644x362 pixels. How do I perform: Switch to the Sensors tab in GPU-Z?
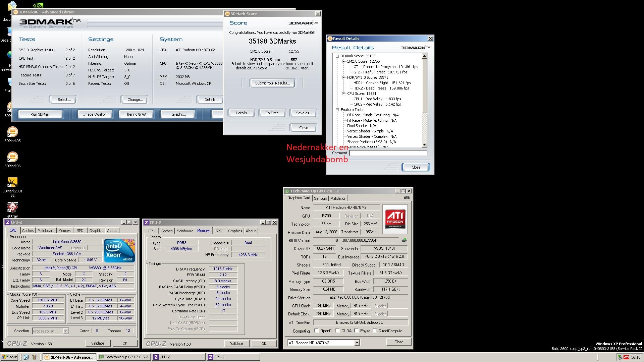coord(320,198)
